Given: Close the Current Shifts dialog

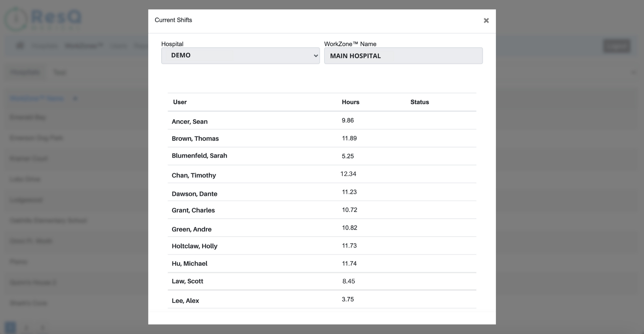Looking at the screenshot, I should click(x=486, y=21).
